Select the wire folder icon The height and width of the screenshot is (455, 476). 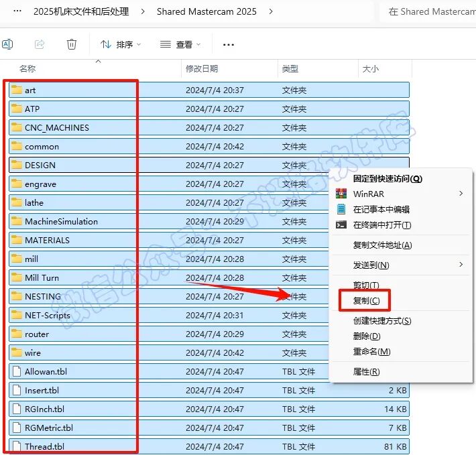[x=16, y=352]
